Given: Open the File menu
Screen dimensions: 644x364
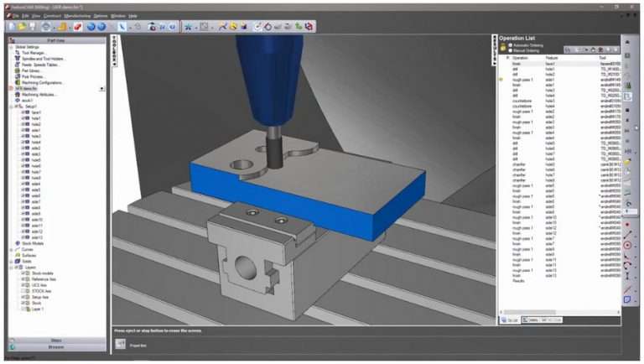Looking at the screenshot, I should pos(15,16).
